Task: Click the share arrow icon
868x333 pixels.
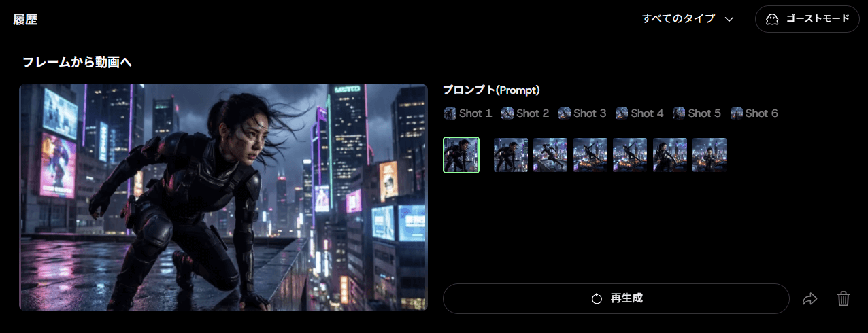Action: [x=809, y=299]
